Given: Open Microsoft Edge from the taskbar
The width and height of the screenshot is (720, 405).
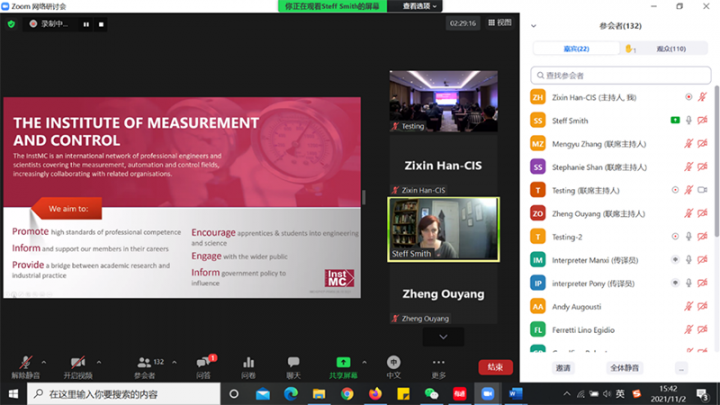Looking at the screenshot, I should [291, 394].
